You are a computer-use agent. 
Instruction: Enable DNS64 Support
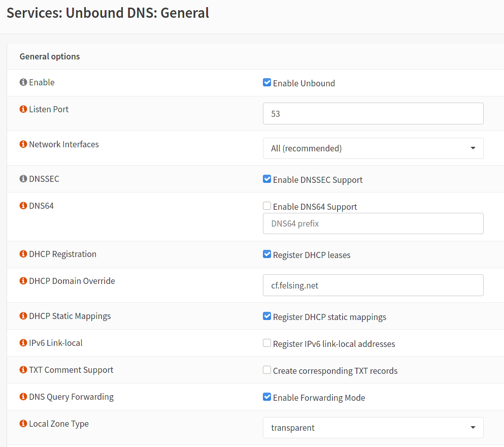click(267, 206)
